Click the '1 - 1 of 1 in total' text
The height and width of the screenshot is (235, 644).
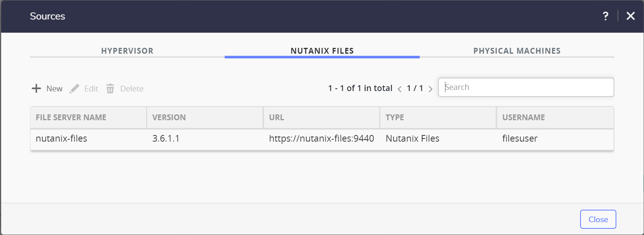point(360,88)
